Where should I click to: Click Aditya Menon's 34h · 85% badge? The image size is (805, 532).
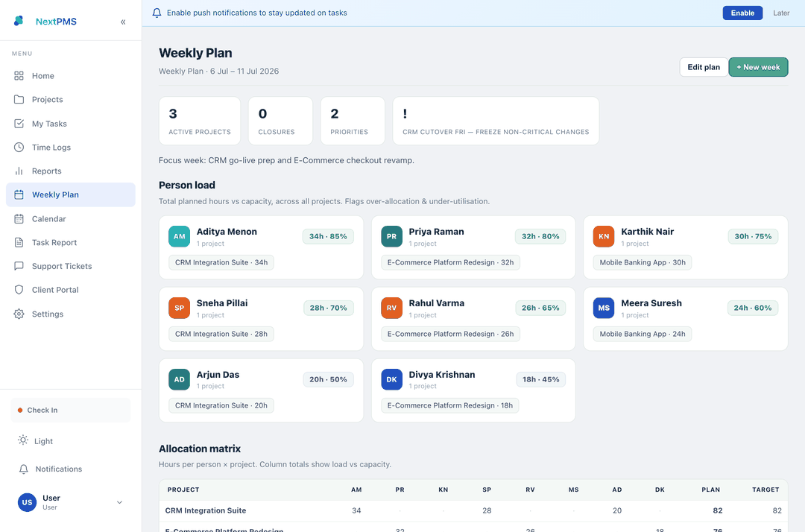(328, 236)
